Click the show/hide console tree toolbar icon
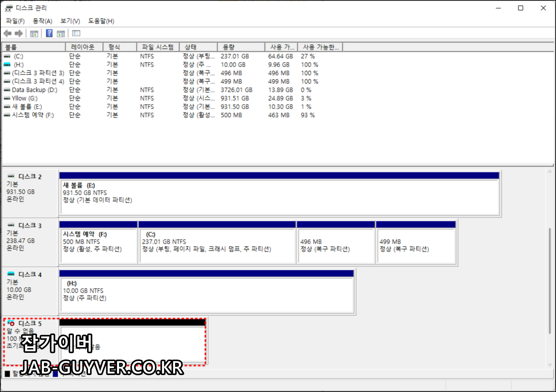This screenshot has height=392, width=556. 34,34
